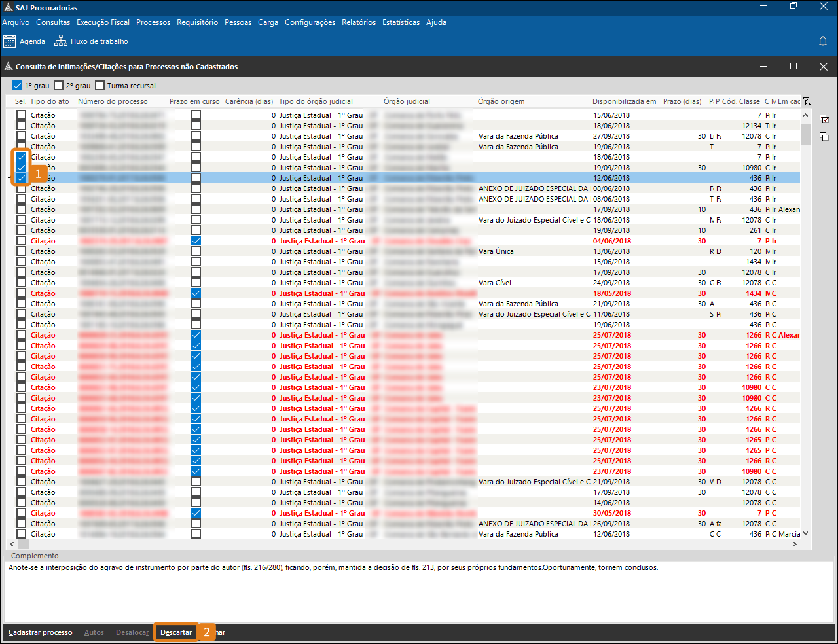The width and height of the screenshot is (838, 644).
Task: Open the Fluxo de trabalho icon
Action: pos(61,41)
